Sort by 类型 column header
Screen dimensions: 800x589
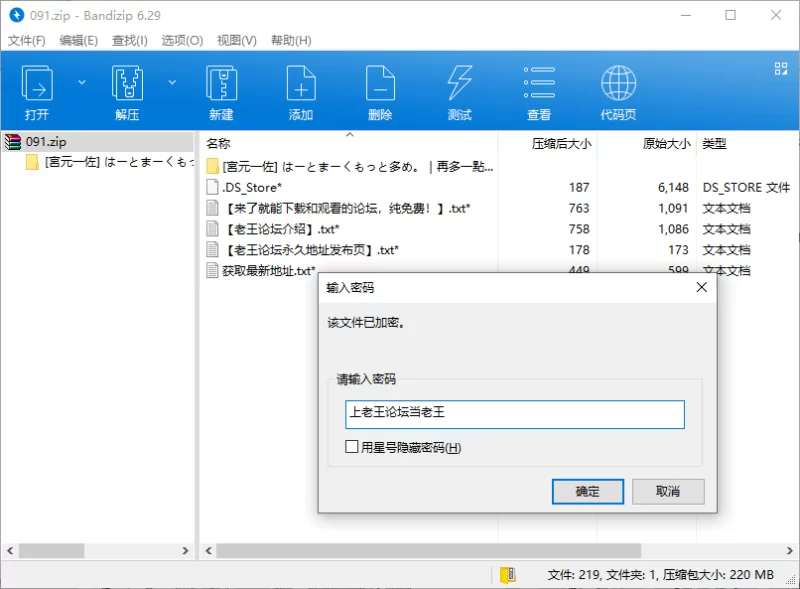tap(714, 144)
